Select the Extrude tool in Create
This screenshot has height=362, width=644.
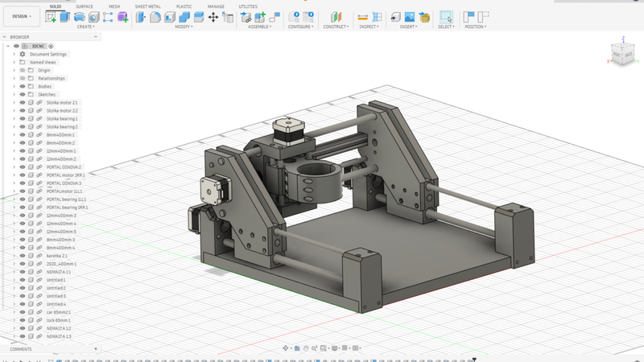tap(65, 17)
